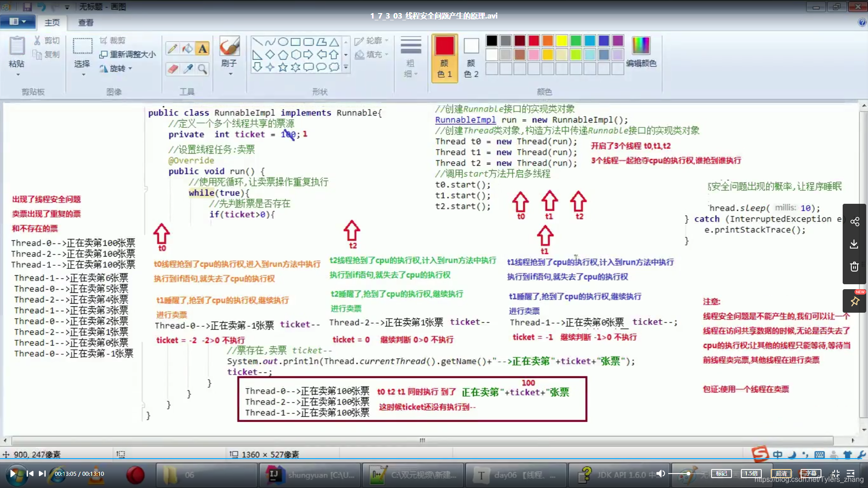Screen dimensions: 868x488
Task: Change playback speed via 1.5倍 button
Action: click(751, 474)
